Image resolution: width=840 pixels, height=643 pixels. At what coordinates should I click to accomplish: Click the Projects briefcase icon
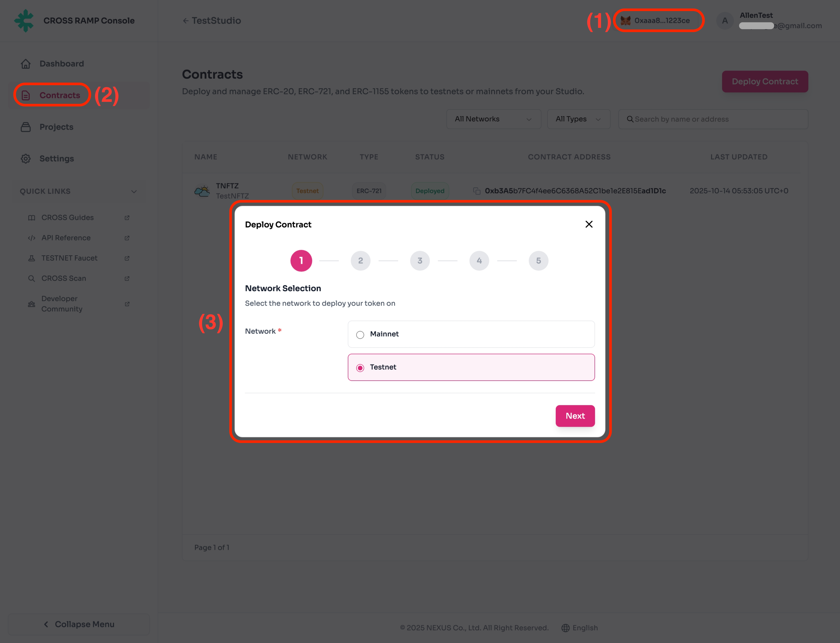(26, 127)
